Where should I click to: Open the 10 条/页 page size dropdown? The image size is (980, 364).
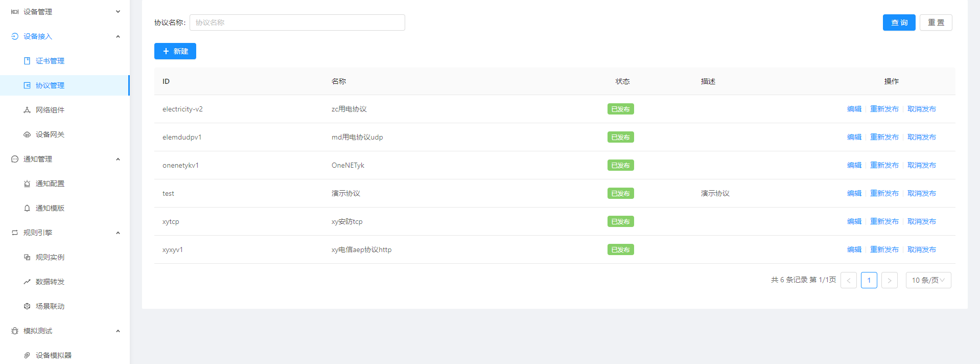928,280
